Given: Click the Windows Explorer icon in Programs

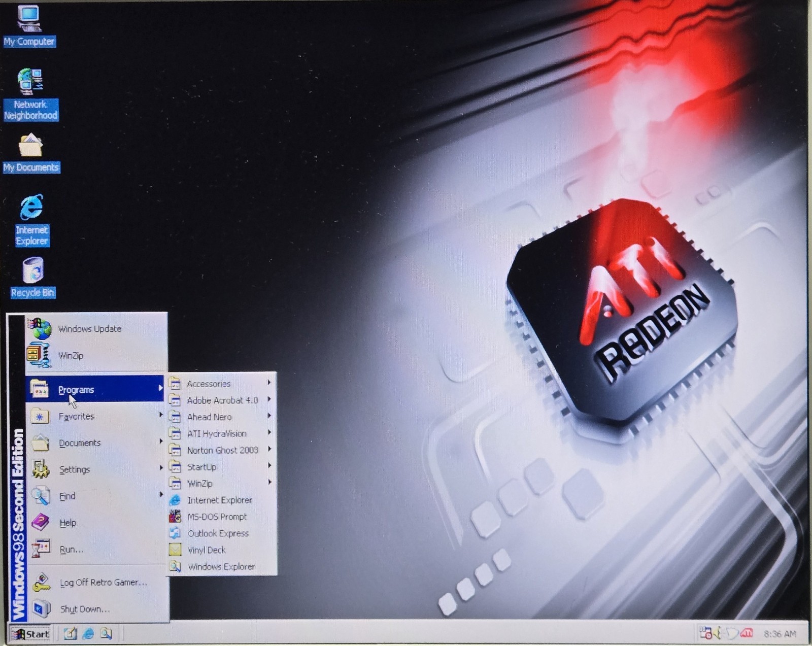Looking at the screenshot, I should point(175,566).
